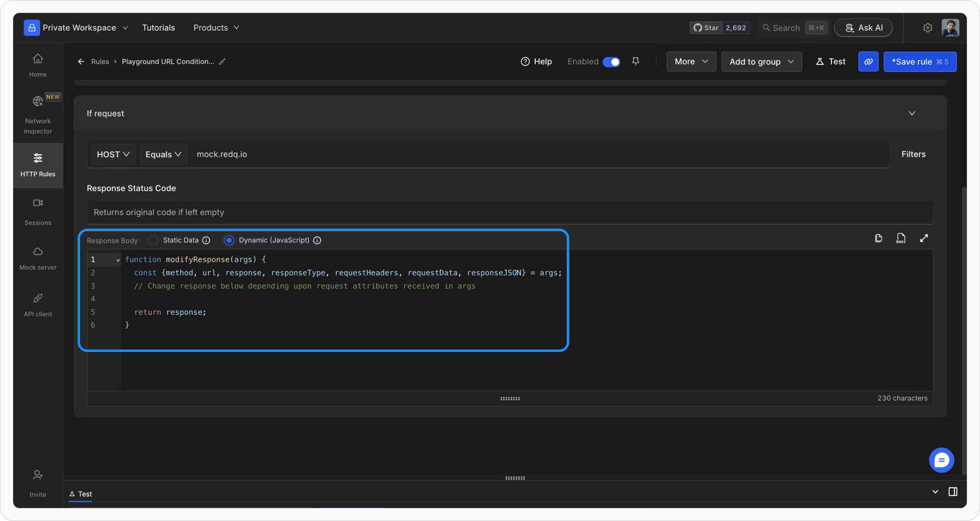Collapse the If request section
The image size is (980, 521).
[x=911, y=114]
